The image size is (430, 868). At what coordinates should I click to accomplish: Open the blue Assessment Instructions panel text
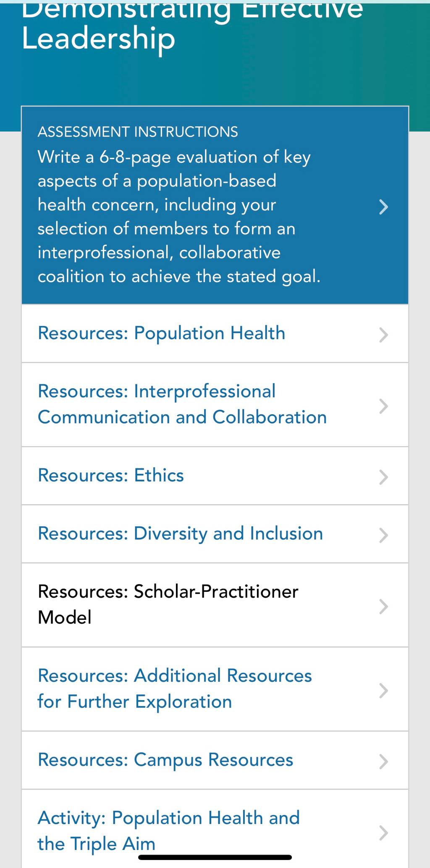click(x=179, y=217)
